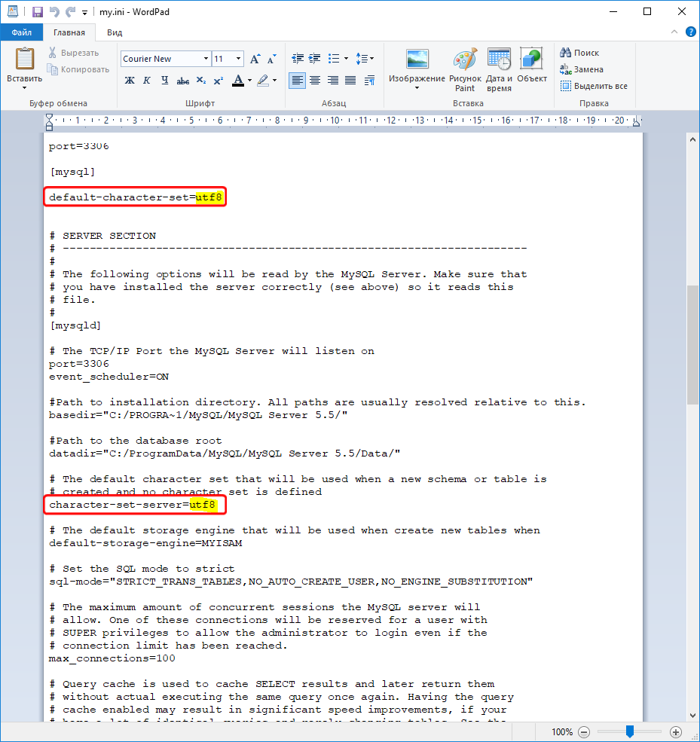Toggle underline formatting (Ч button)

[164, 81]
